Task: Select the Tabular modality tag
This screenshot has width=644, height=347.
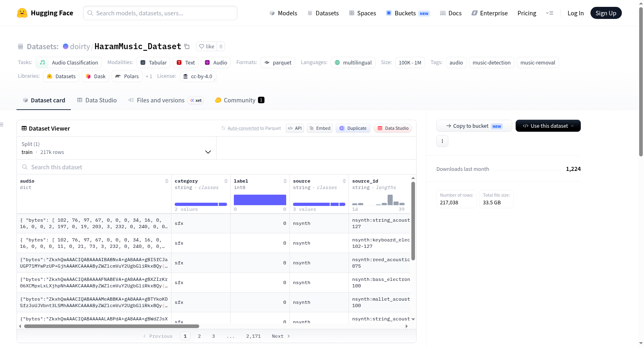Action: pos(153,62)
